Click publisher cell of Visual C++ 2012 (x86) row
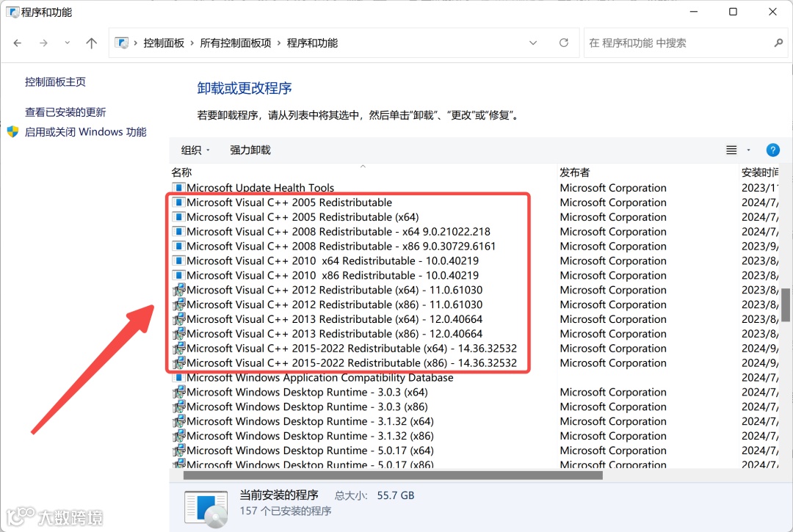 pyautogui.click(x=613, y=305)
